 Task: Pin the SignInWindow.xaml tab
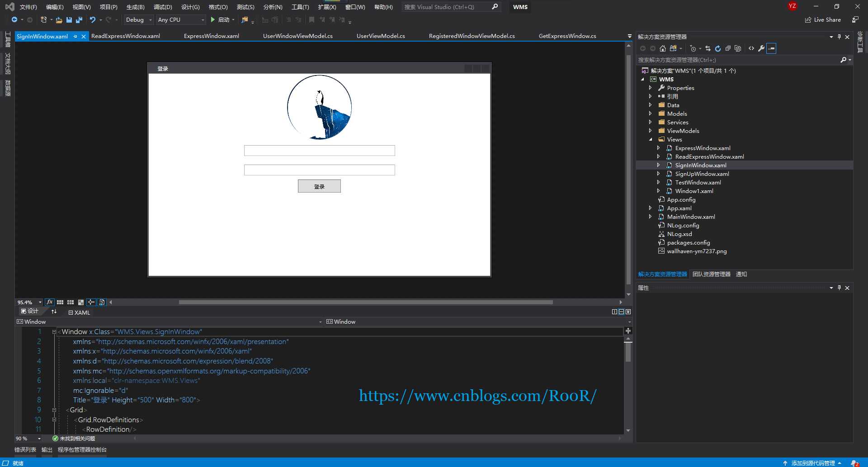click(75, 36)
